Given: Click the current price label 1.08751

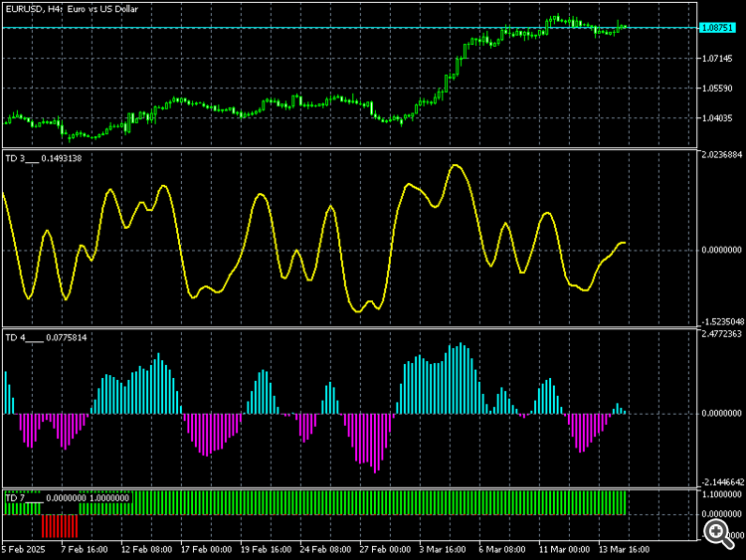Looking at the screenshot, I should point(717,28).
